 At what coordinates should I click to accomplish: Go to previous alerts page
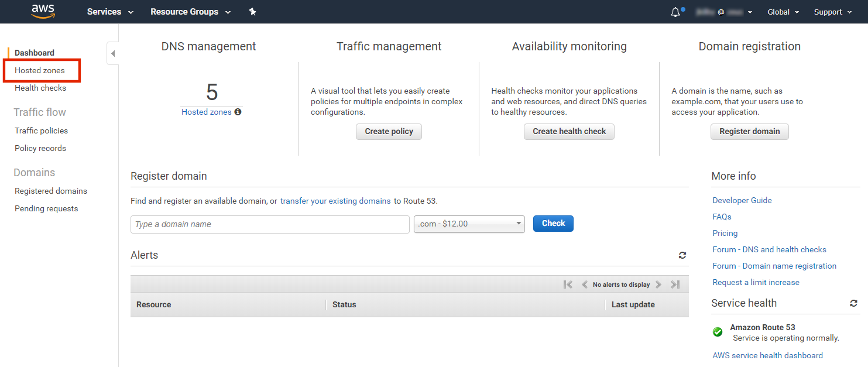(584, 284)
